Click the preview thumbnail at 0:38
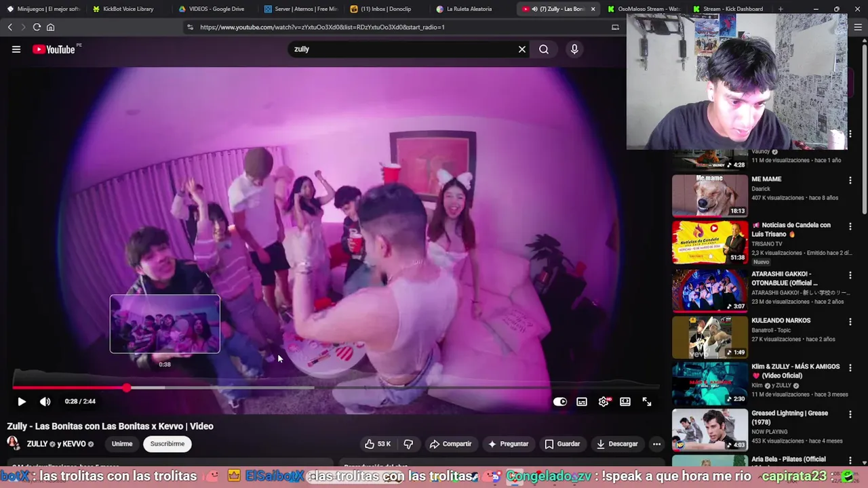 click(165, 324)
